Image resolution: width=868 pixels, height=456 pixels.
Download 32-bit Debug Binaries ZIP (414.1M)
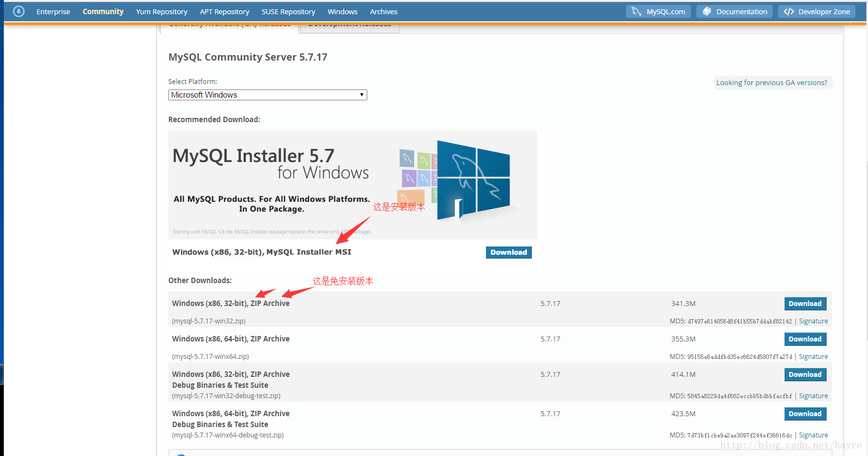tap(805, 374)
